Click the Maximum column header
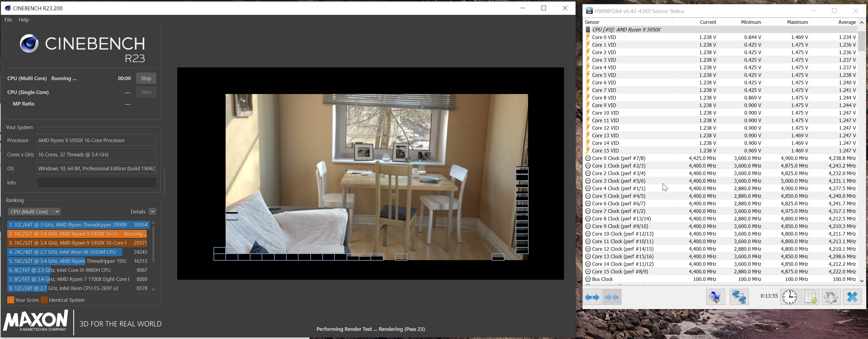Image resolution: width=868 pixels, height=339 pixels. coord(797,22)
